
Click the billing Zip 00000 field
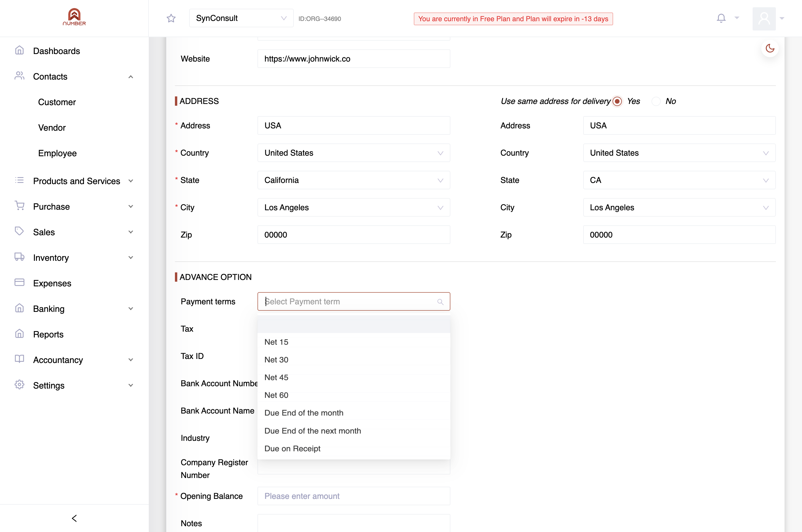[354, 235]
